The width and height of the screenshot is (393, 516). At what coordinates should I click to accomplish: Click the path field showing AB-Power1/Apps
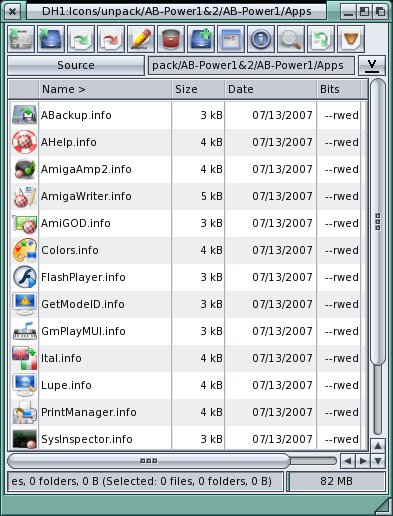point(251,65)
